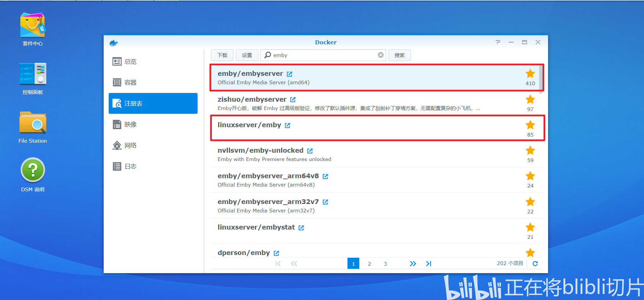
Task: Open external link for emby/embyserver
Action: click(x=289, y=74)
